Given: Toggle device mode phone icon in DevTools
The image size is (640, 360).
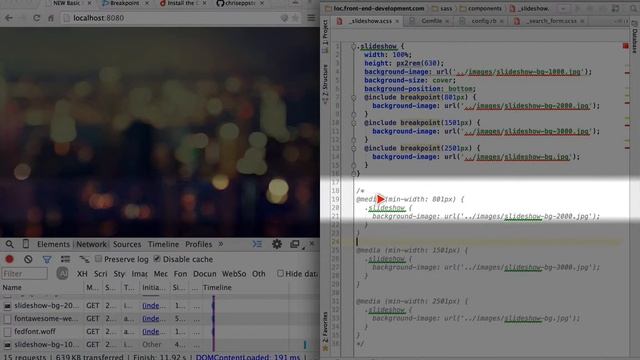Looking at the screenshot, I should tap(26, 244).
